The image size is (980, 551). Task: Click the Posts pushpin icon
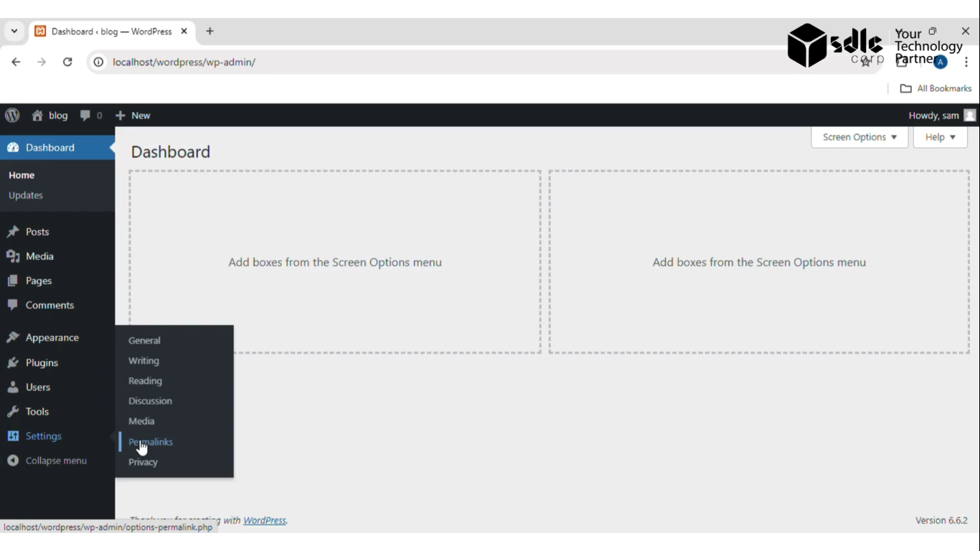tap(13, 232)
